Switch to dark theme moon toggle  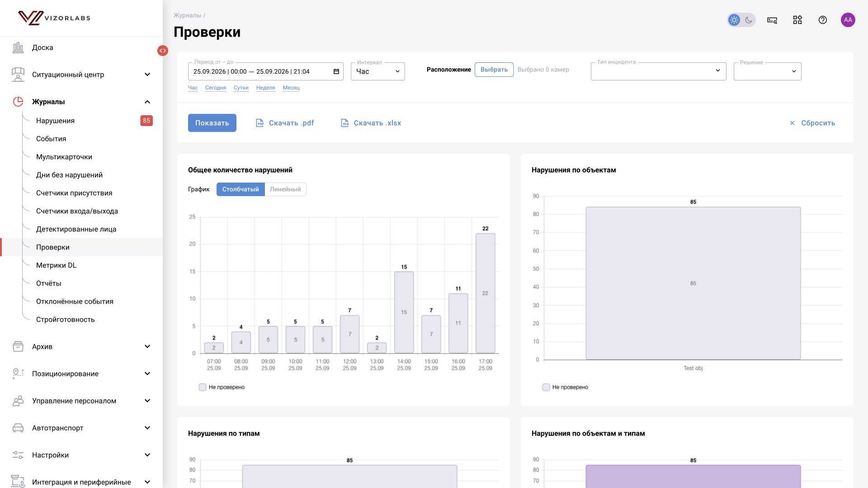pyautogui.click(x=749, y=20)
